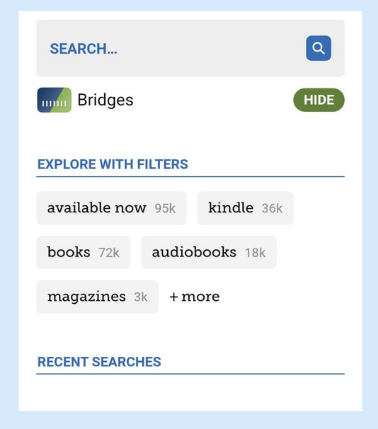Apply the available now filter
The image size is (378, 429).
pyautogui.click(x=111, y=208)
